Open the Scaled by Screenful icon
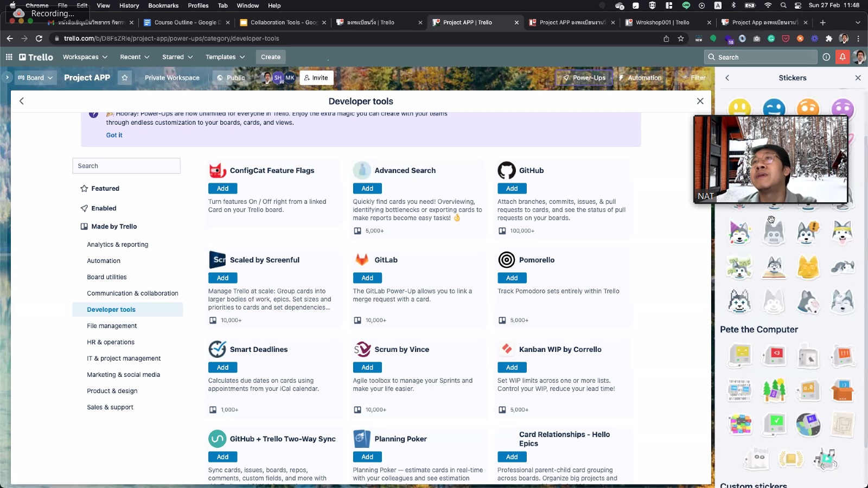 [218, 260]
